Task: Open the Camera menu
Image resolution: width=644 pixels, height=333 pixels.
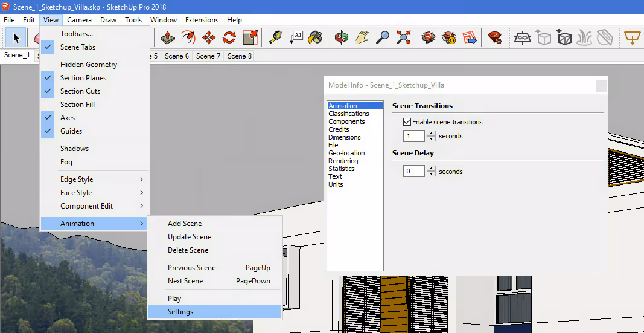Action: pos(79,20)
